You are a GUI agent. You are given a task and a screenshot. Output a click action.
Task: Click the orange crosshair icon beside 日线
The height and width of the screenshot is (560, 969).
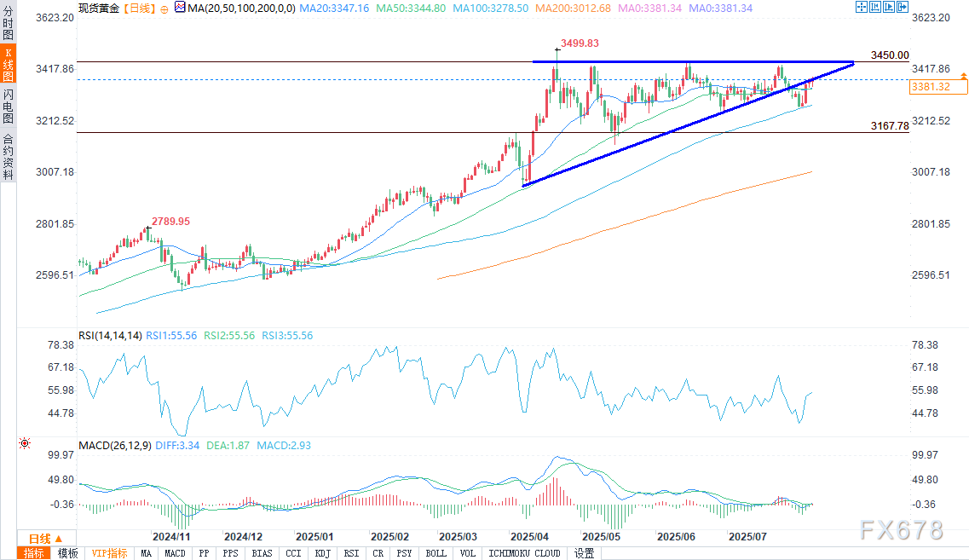point(164,10)
